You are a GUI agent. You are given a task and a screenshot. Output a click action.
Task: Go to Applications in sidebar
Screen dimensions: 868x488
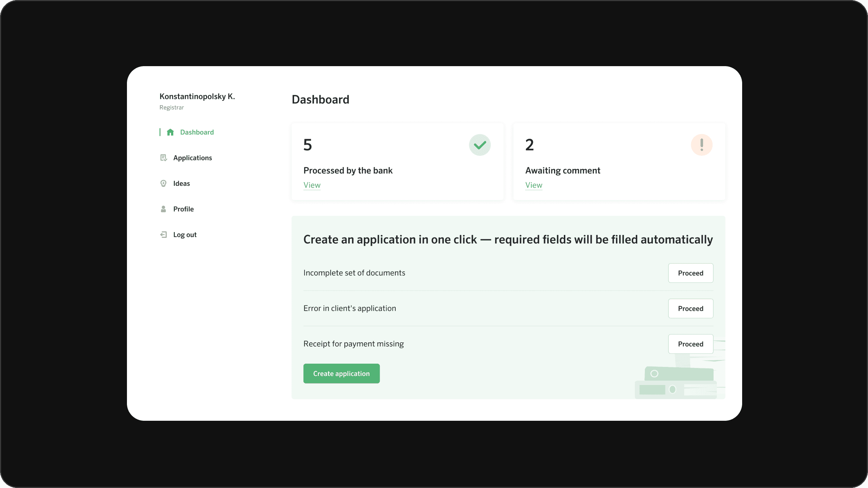(192, 158)
